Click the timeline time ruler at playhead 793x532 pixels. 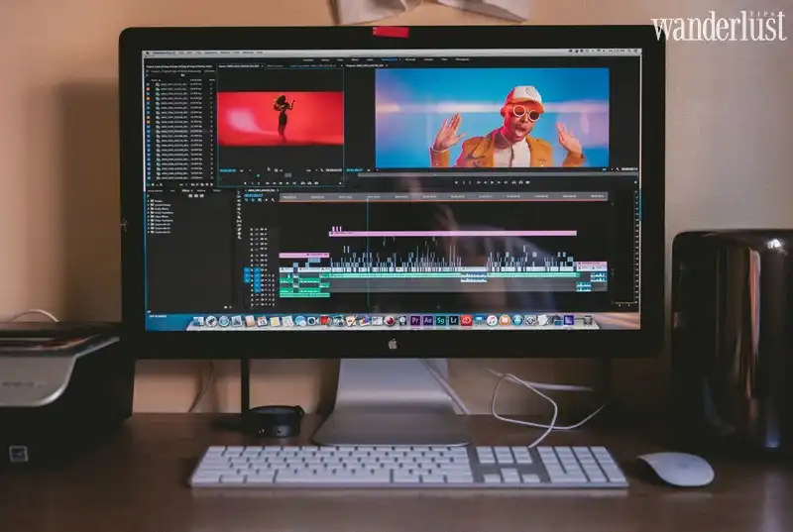(x=367, y=197)
